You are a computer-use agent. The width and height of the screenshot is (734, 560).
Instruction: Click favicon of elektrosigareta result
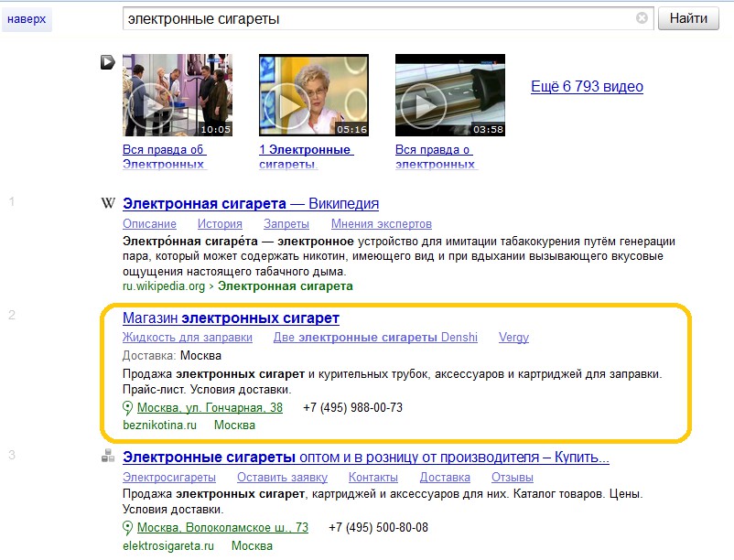pyautogui.click(x=108, y=456)
